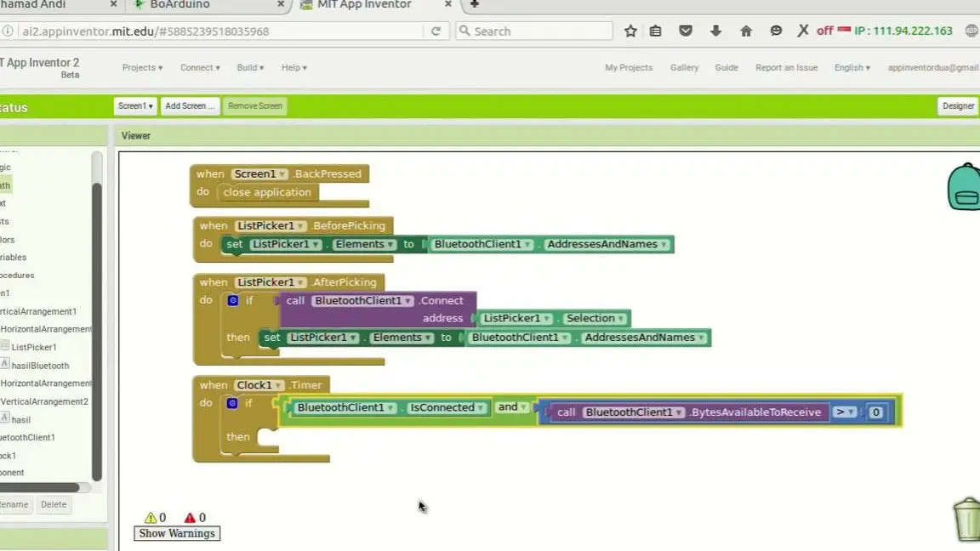This screenshot has height=551, width=980.
Task: Open ListPicker1 dropdown in AfterPicking event block
Action: point(271,282)
